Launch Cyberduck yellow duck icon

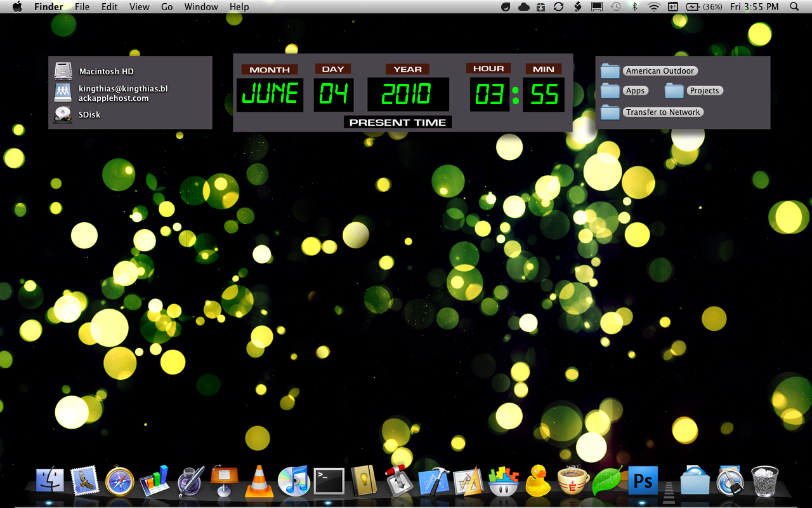[539, 481]
